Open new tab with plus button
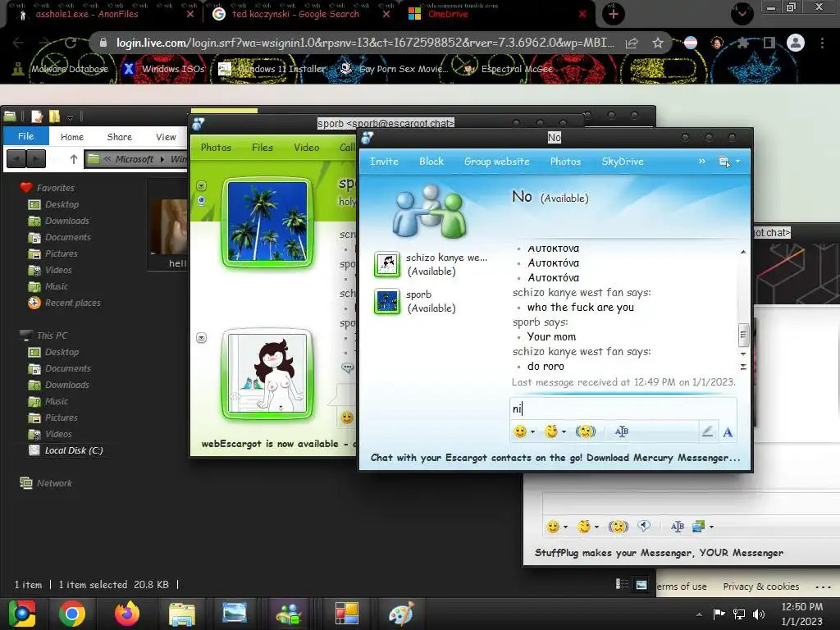The width and height of the screenshot is (840, 630). (x=614, y=14)
